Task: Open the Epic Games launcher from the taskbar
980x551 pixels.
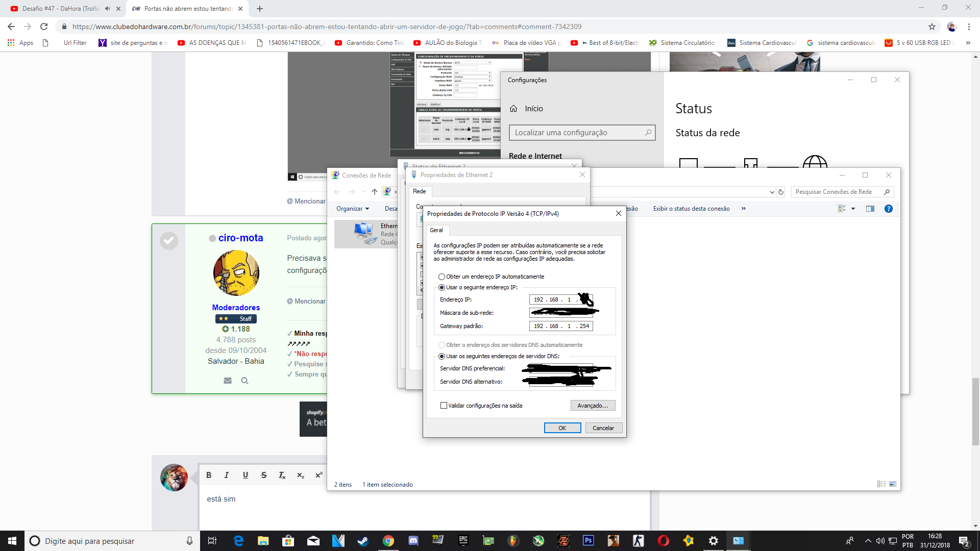Action: (x=463, y=541)
